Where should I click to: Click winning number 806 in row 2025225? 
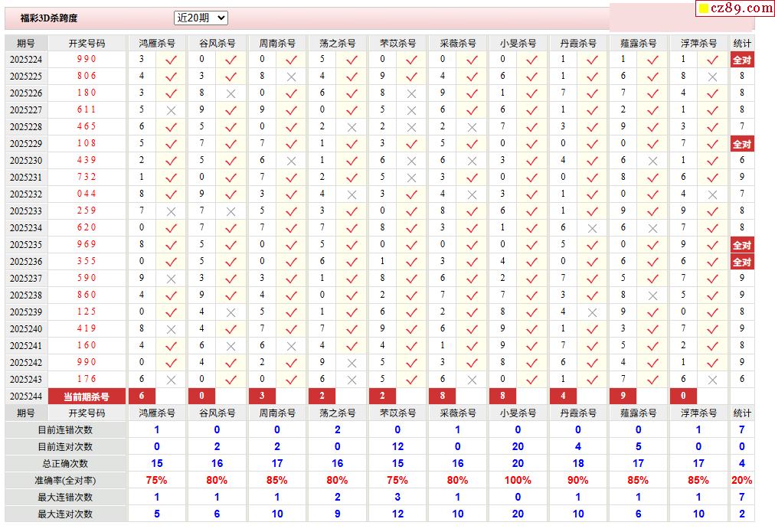click(x=87, y=76)
